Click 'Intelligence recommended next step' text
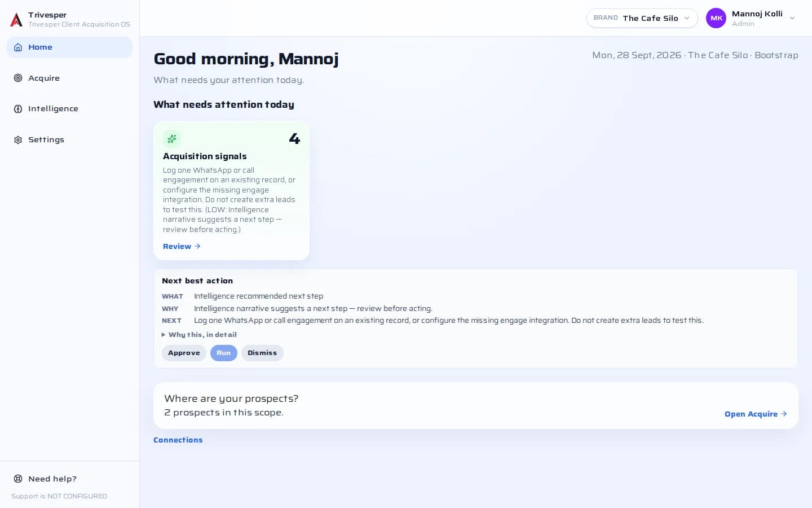The height and width of the screenshot is (508, 812). pos(259,296)
